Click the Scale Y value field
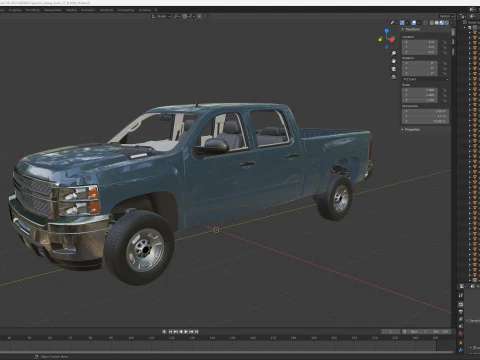Viewport: 480px width, 360px height. click(x=420, y=95)
